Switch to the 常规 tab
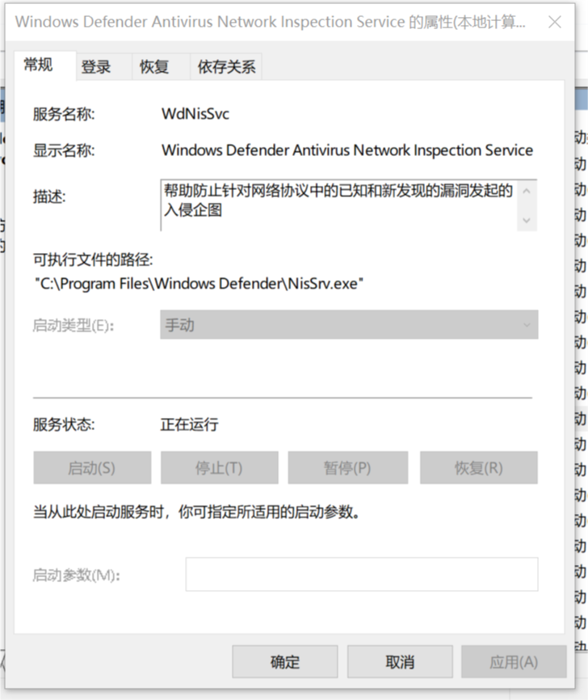588x700 pixels. [44, 65]
